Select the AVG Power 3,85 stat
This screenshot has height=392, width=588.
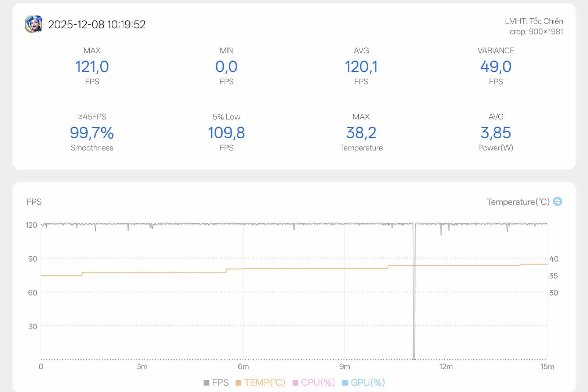(x=495, y=133)
